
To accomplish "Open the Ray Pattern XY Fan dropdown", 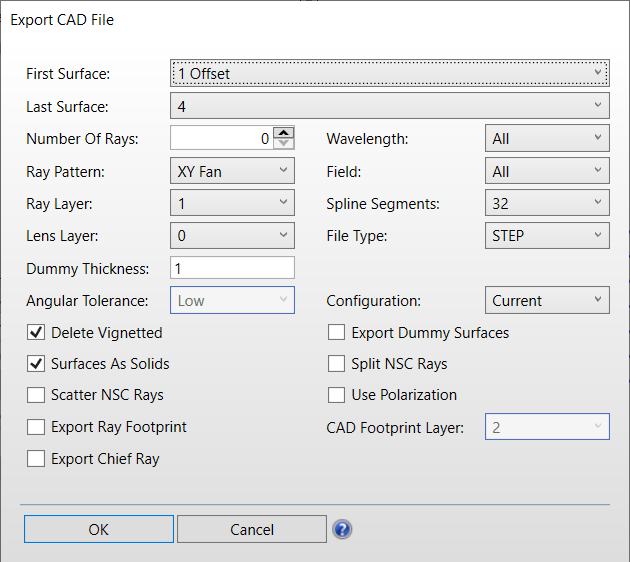I will (232, 171).
